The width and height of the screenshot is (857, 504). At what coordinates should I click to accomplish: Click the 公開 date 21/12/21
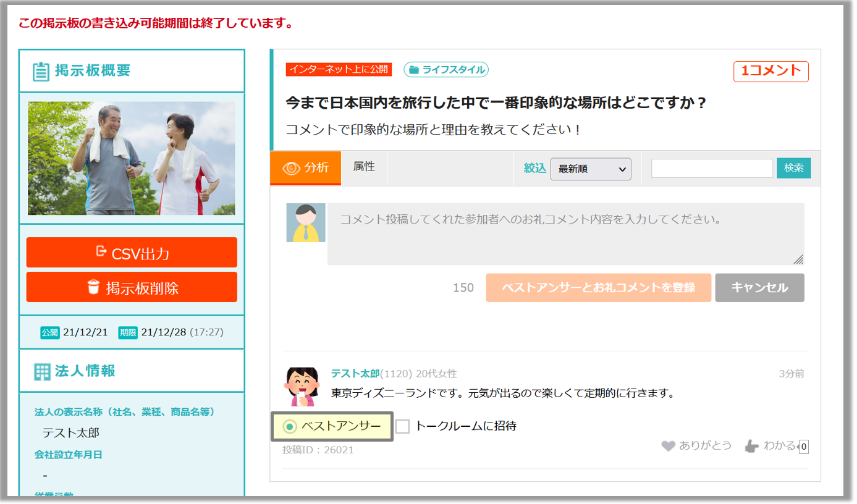[85, 332]
